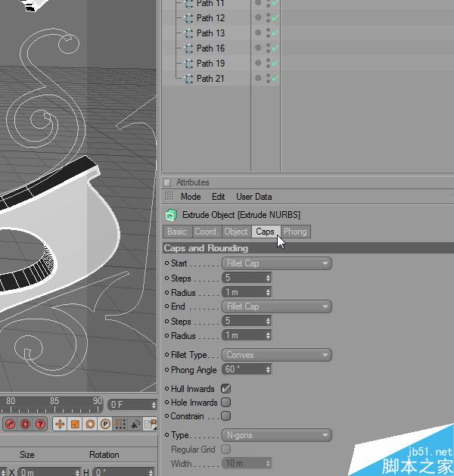454x476 pixels.
Task: Click the timeline ruler at frame 80
Action: point(11,401)
